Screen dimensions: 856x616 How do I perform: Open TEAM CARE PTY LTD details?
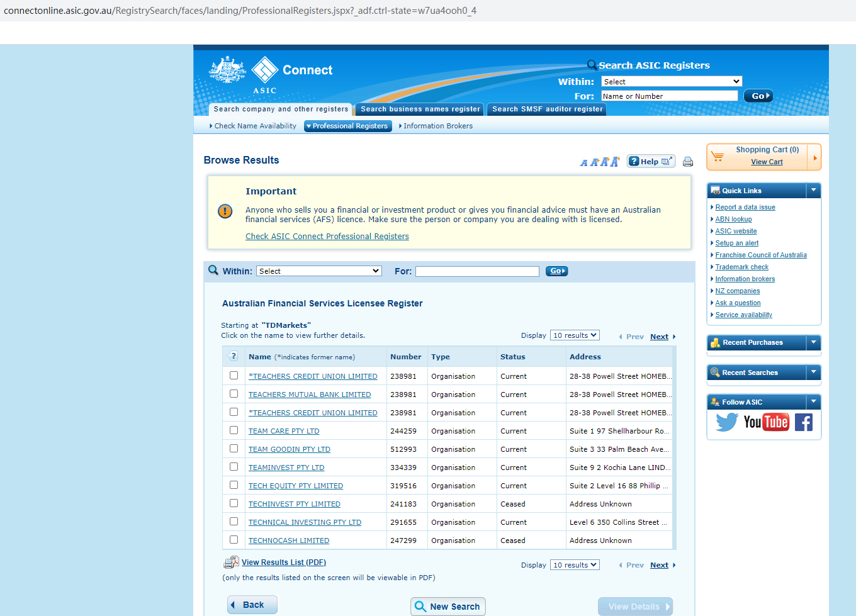click(284, 431)
